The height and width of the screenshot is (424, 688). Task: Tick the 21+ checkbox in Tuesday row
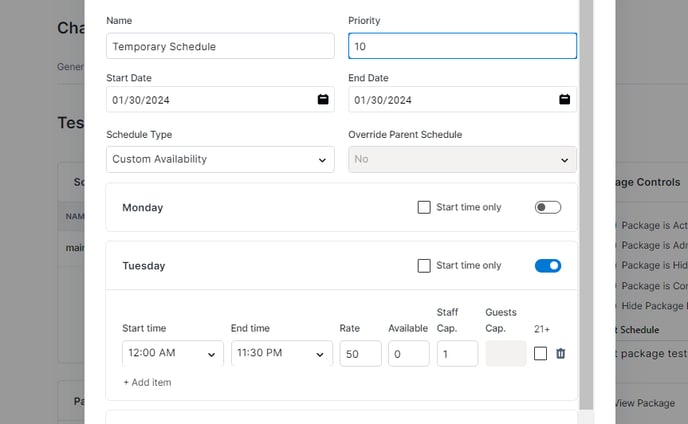click(540, 353)
